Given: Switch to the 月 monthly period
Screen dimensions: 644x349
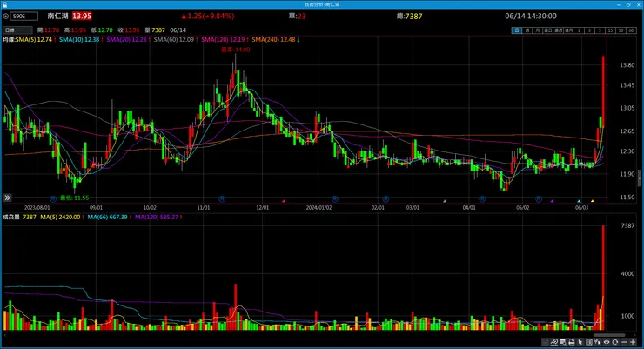Looking at the screenshot, I should point(538,30).
